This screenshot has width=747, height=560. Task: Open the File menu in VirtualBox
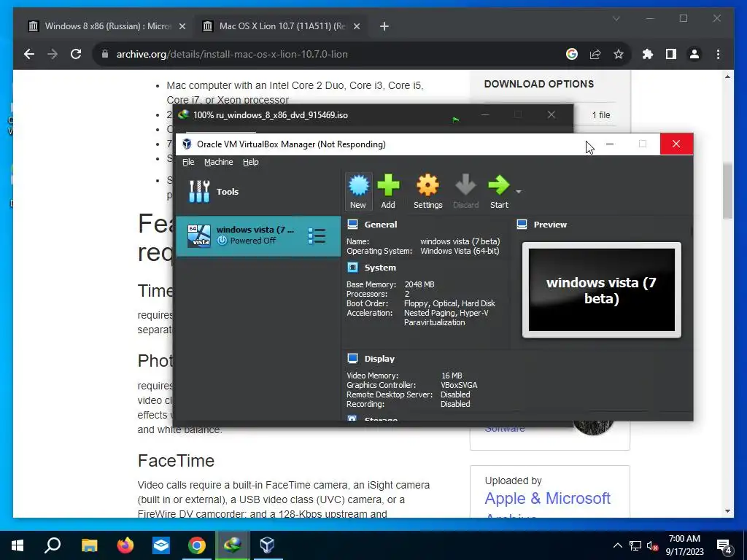(x=188, y=162)
